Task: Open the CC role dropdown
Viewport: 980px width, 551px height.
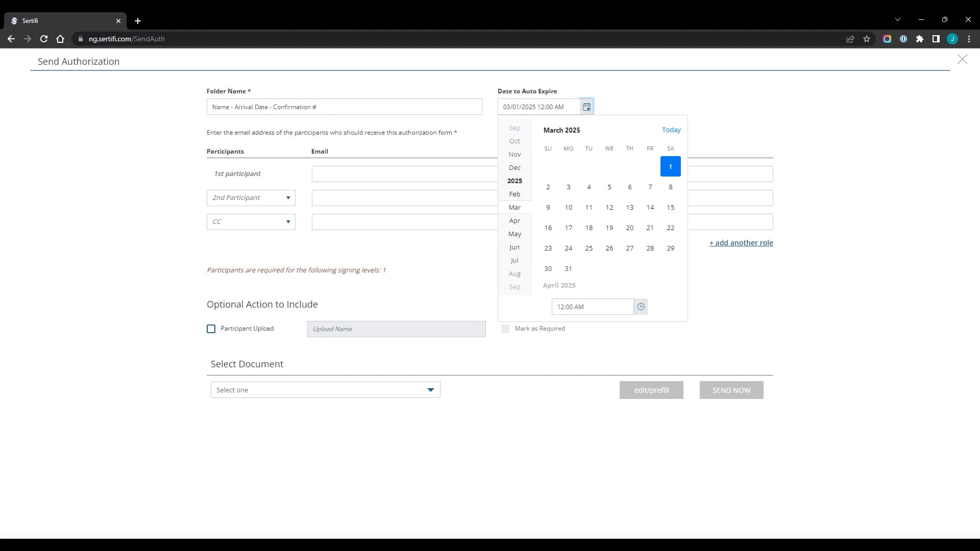Action: coord(288,221)
